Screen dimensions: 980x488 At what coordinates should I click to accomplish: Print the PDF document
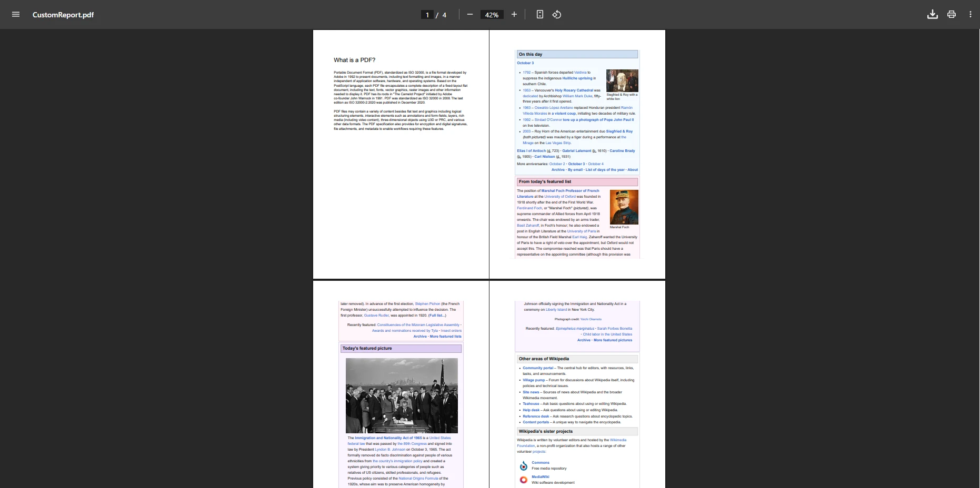click(x=951, y=14)
